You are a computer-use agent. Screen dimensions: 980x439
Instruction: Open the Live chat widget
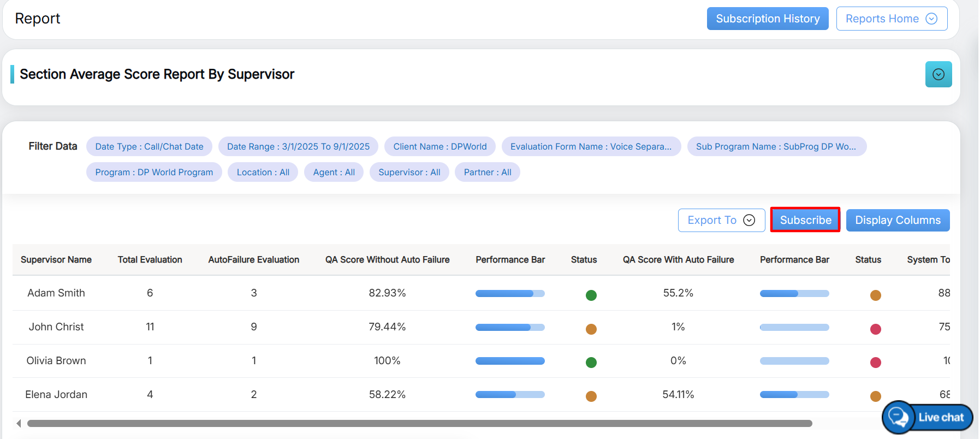pyautogui.click(x=928, y=418)
